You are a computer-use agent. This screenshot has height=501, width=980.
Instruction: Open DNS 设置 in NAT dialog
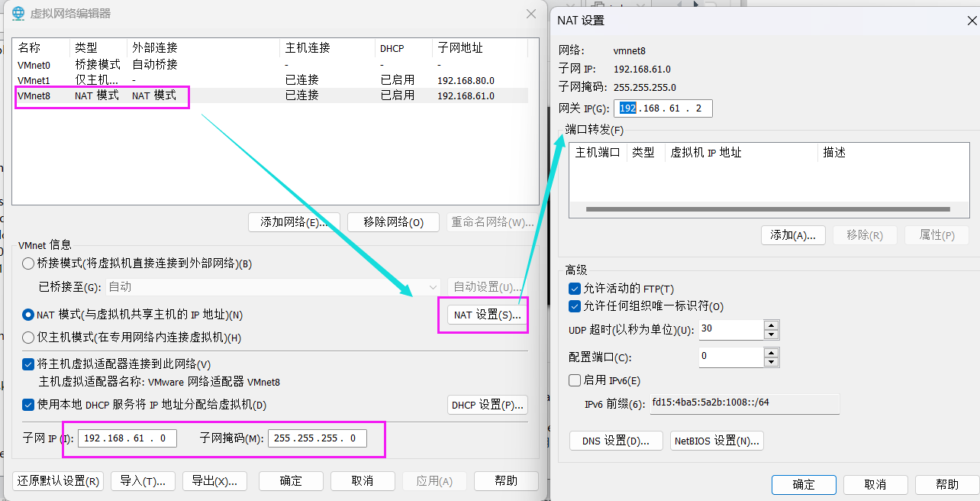click(616, 441)
